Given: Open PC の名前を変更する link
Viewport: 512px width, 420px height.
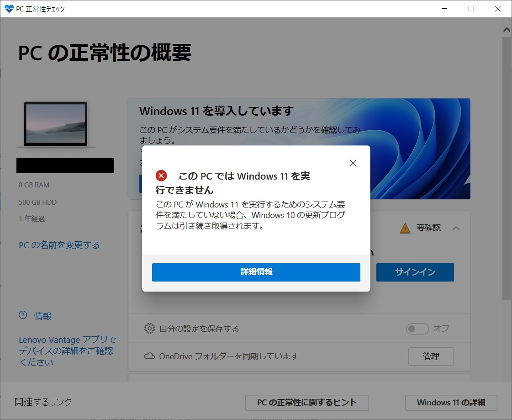Looking at the screenshot, I should point(59,245).
